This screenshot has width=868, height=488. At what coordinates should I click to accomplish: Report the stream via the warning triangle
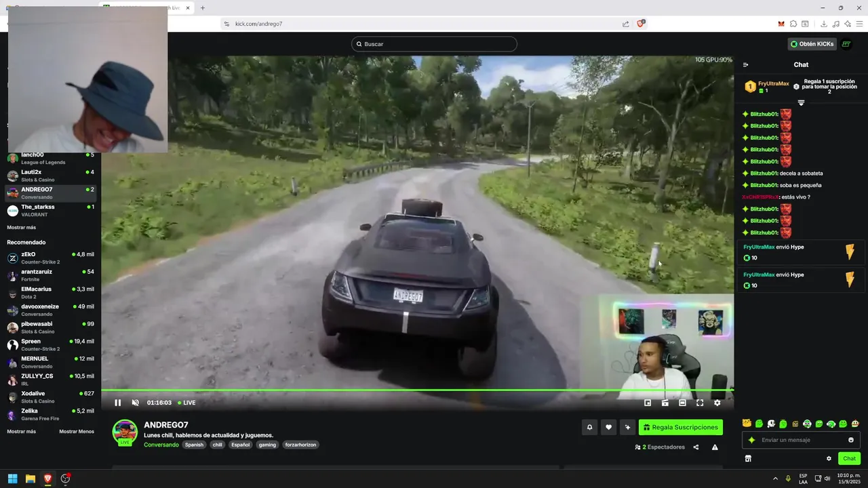715,447
